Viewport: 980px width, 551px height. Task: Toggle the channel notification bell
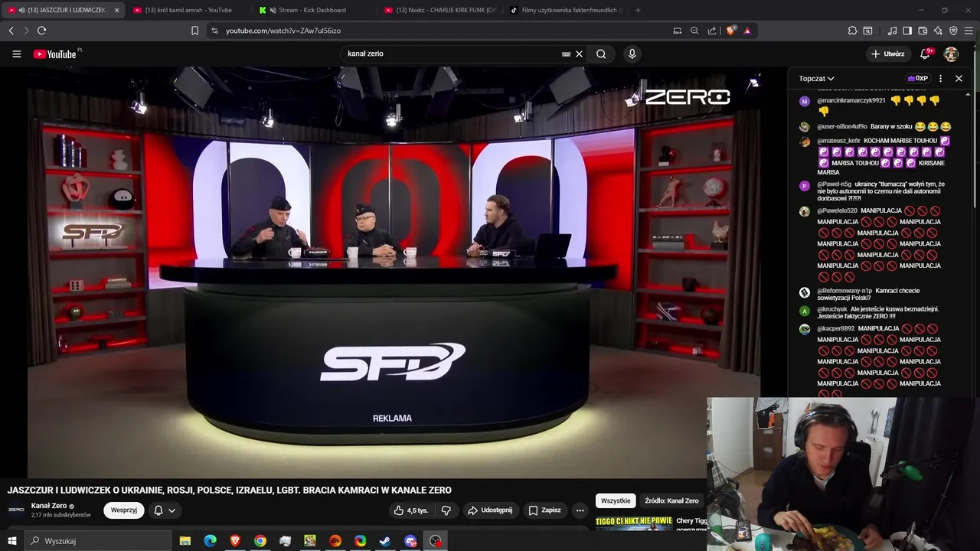[158, 510]
